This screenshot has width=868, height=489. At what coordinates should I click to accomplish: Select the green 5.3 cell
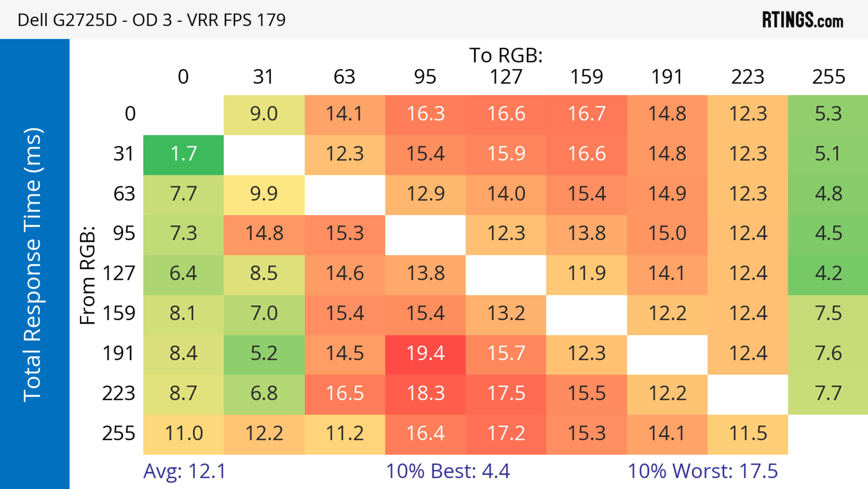(x=828, y=114)
